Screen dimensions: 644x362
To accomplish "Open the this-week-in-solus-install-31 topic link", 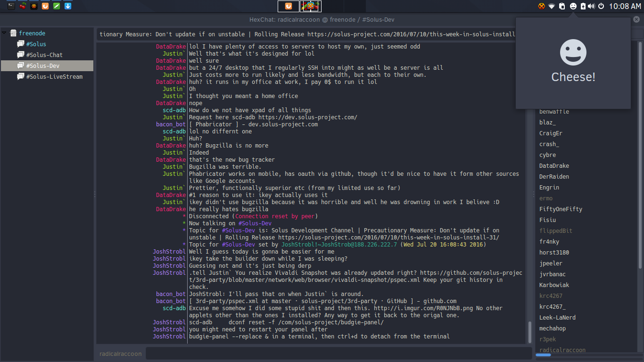I will coord(388,238).
